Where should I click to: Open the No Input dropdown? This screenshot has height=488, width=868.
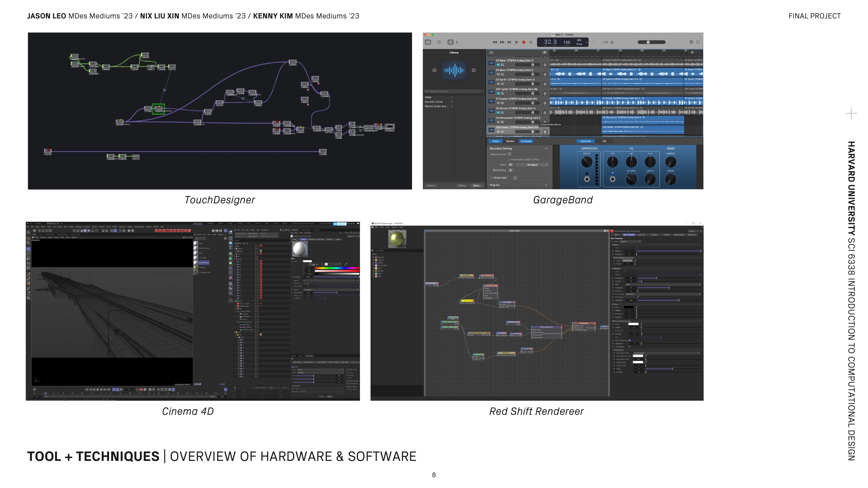(532, 165)
